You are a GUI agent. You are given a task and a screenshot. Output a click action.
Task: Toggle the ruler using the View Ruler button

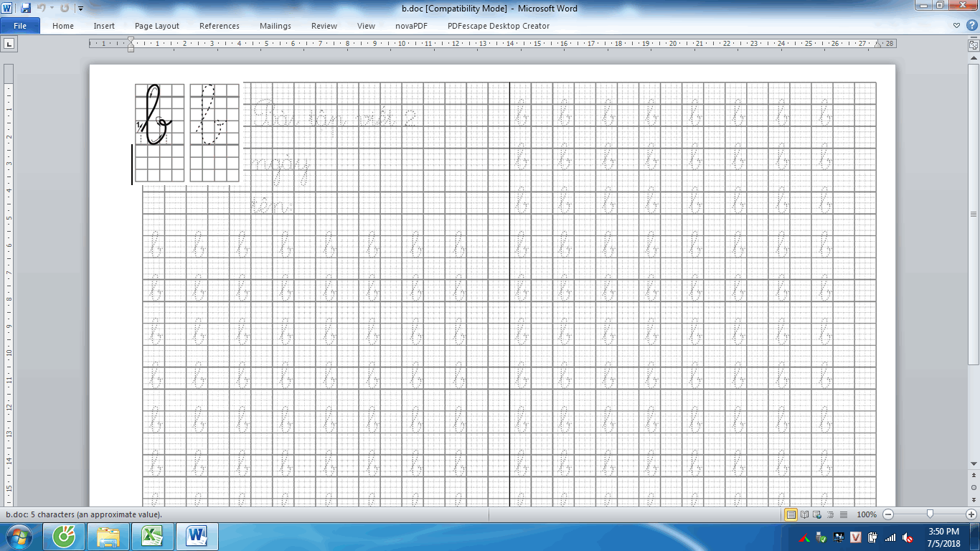(x=974, y=44)
